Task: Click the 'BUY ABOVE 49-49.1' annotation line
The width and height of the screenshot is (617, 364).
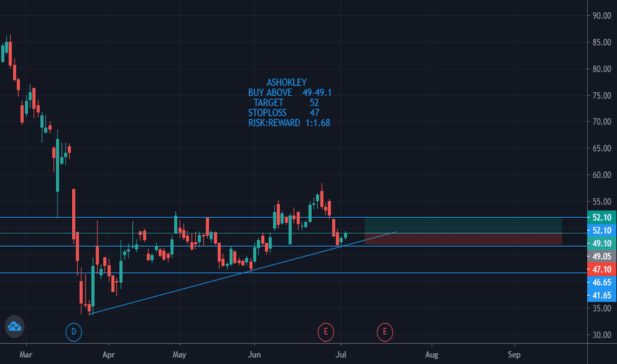Action: tap(289, 93)
